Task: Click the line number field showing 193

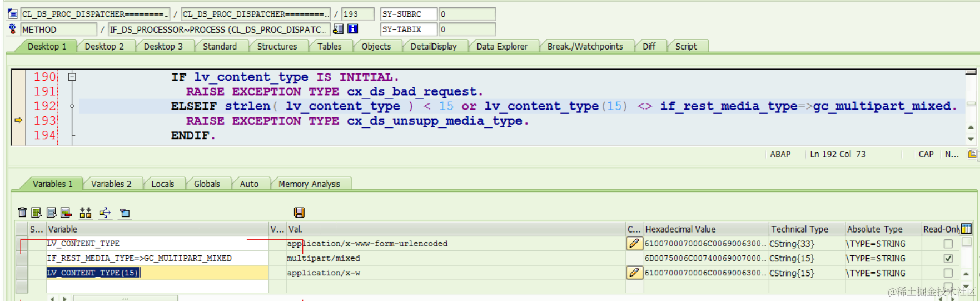Action: [357, 14]
